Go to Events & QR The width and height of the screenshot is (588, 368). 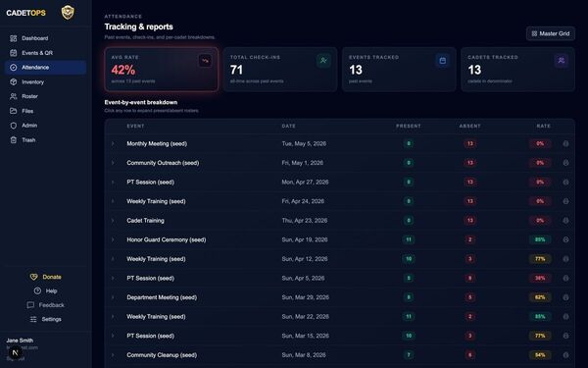[45, 53]
